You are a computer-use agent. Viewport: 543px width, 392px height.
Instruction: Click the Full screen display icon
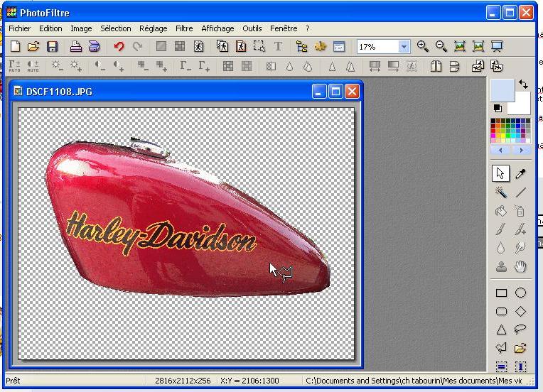(497, 46)
